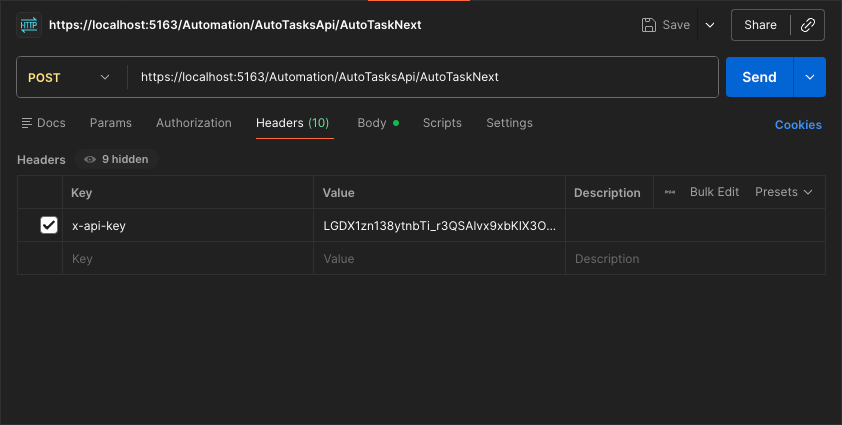
Task: Click the three-dots column options icon
Action: 670,192
